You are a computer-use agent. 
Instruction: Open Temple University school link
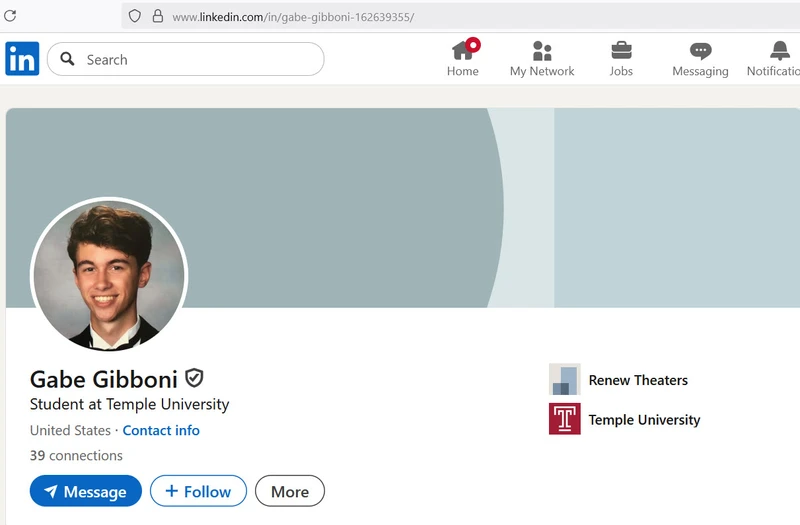pyautogui.click(x=644, y=420)
